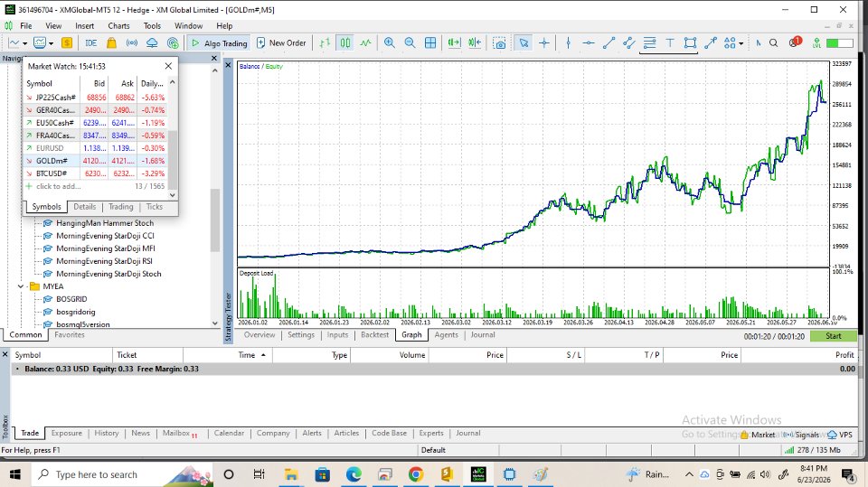
Task: Toggle Algo Trading on or off
Action: tap(220, 42)
